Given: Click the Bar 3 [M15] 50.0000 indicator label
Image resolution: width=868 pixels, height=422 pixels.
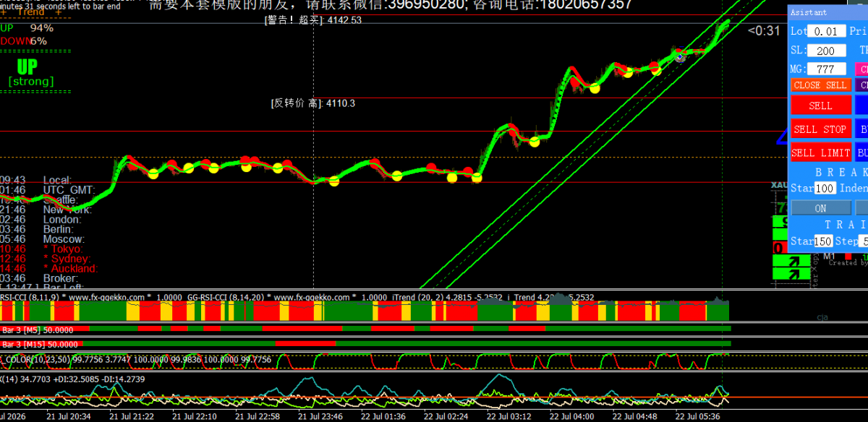Looking at the screenshot, I should tap(41, 345).
